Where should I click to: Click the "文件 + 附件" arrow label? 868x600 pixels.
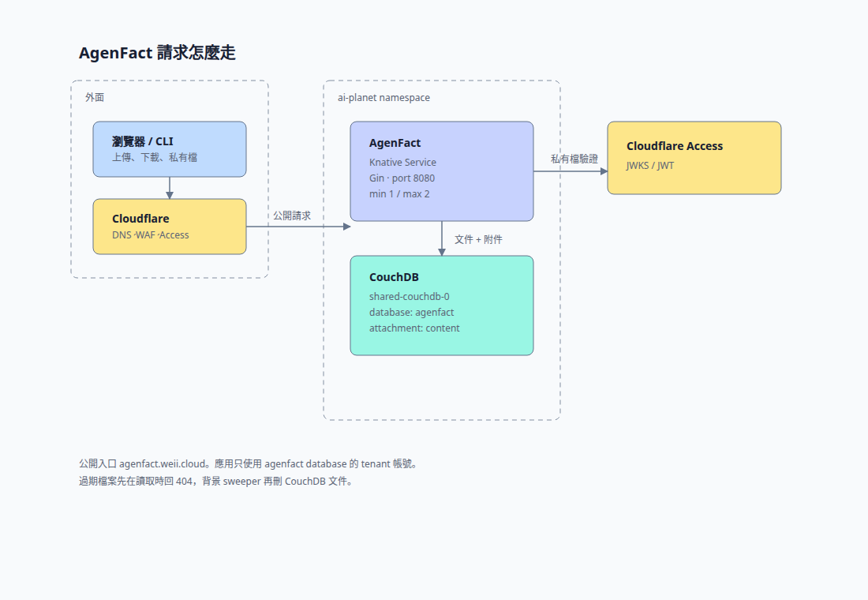click(x=478, y=239)
